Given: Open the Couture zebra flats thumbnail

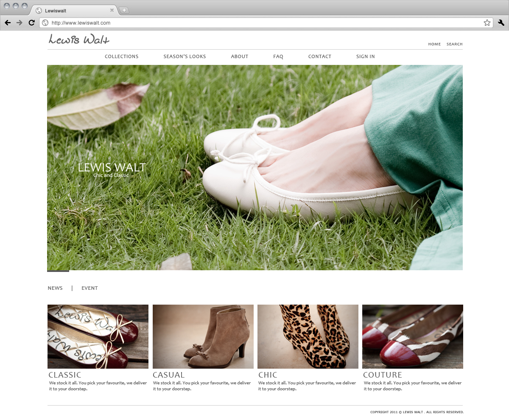Looking at the screenshot, I should pos(413,336).
